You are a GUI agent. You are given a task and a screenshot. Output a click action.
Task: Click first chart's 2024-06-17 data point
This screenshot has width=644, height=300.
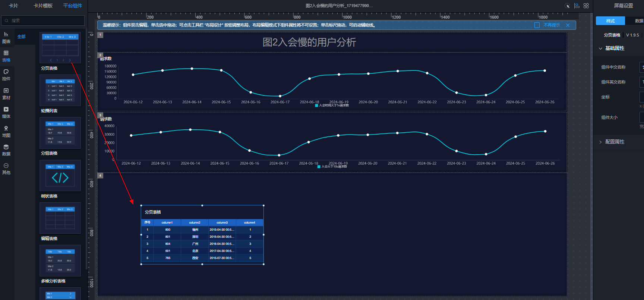pos(280,96)
